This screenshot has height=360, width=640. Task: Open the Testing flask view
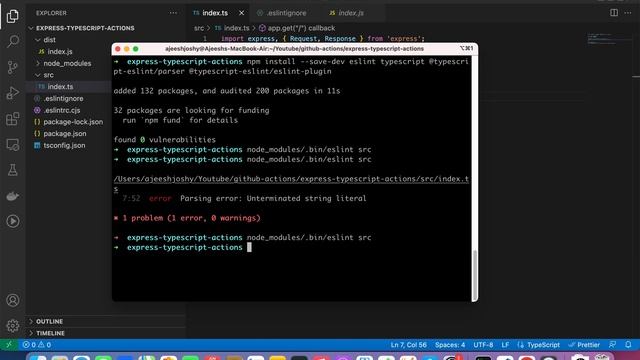tap(13, 170)
